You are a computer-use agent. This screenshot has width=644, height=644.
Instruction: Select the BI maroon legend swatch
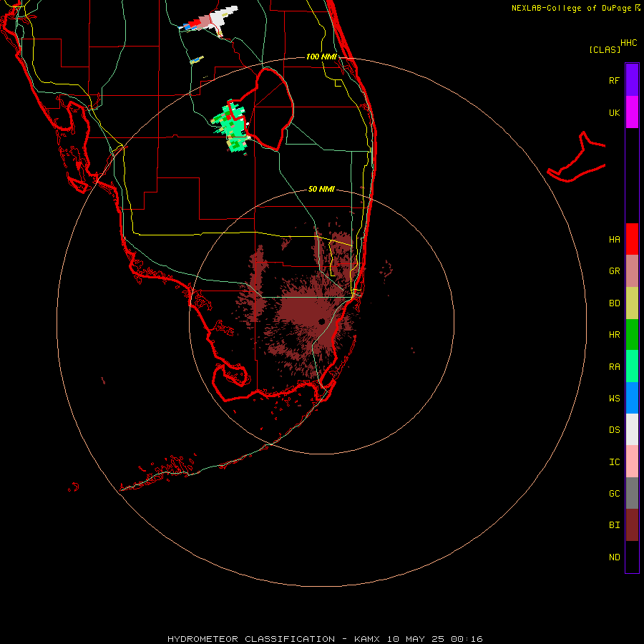click(632, 525)
